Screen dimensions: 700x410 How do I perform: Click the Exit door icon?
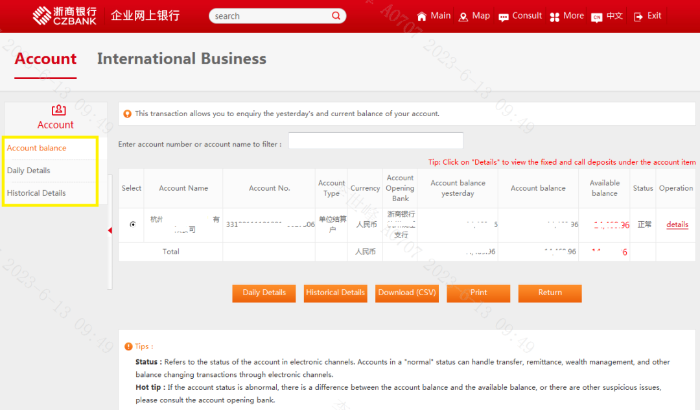[x=638, y=17]
